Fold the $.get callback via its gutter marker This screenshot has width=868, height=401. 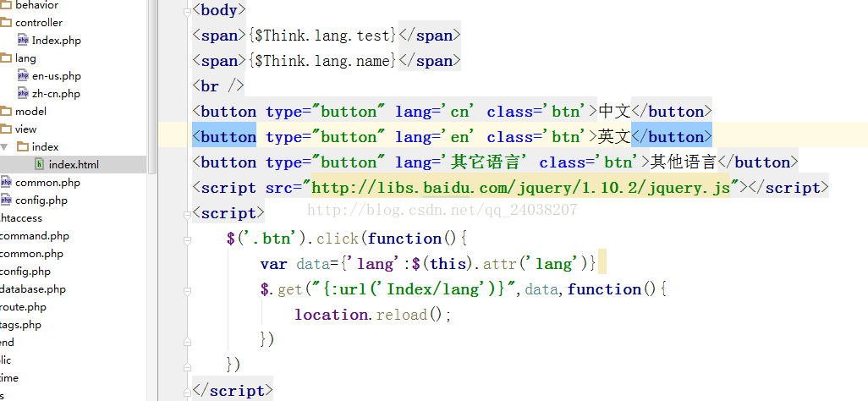pos(188,289)
